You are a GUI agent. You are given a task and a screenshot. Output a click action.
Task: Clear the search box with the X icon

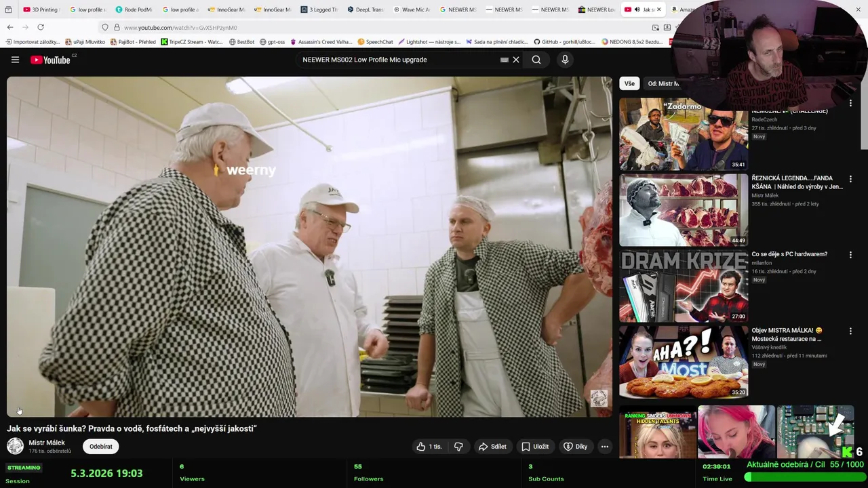[x=516, y=60]
